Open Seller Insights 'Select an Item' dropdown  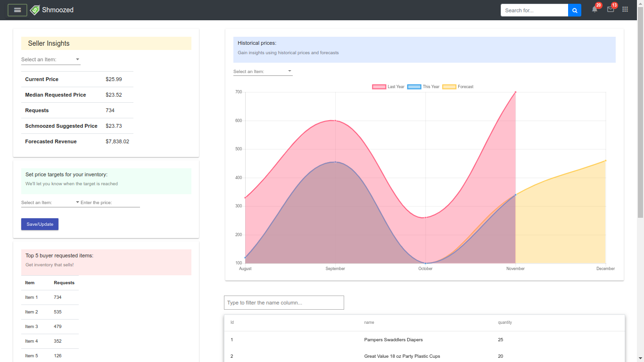coord(51,60)
